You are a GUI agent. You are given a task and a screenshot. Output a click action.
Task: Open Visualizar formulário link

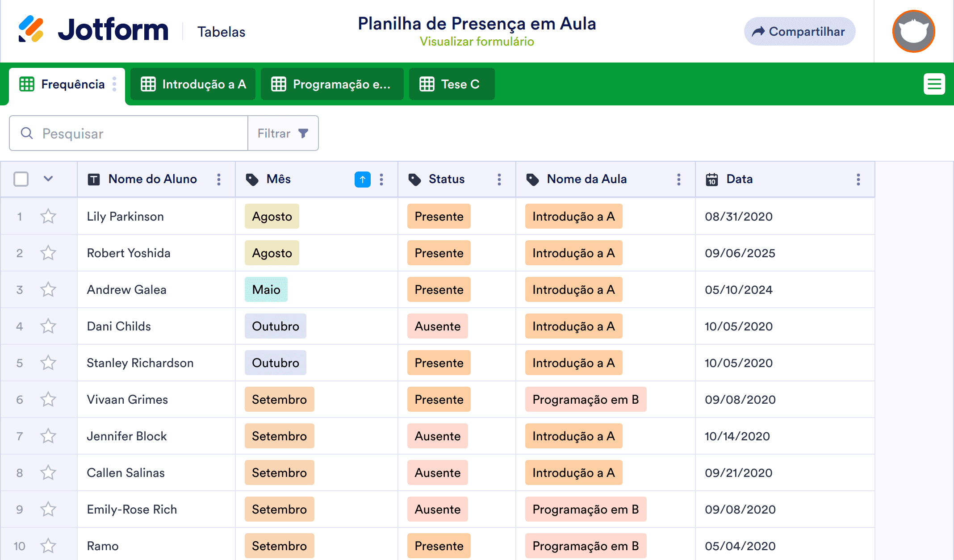tap(477, 42)
